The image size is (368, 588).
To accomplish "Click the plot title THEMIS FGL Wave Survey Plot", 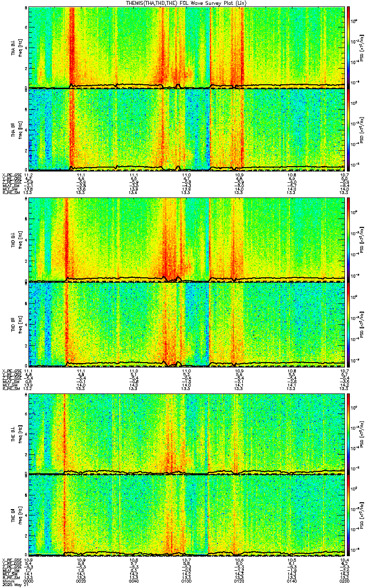I will point(185,3).
